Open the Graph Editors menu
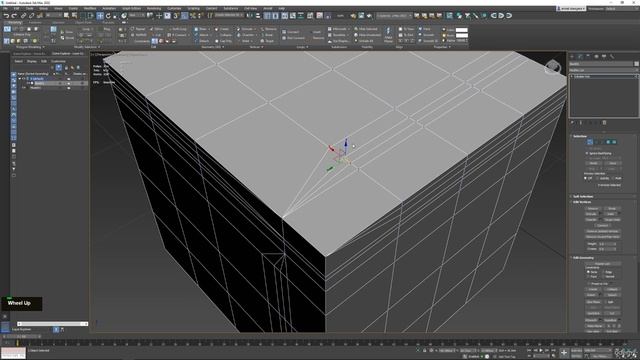This screenshot has width=640, height=360. pyautogui.click(x=131, y=8)
